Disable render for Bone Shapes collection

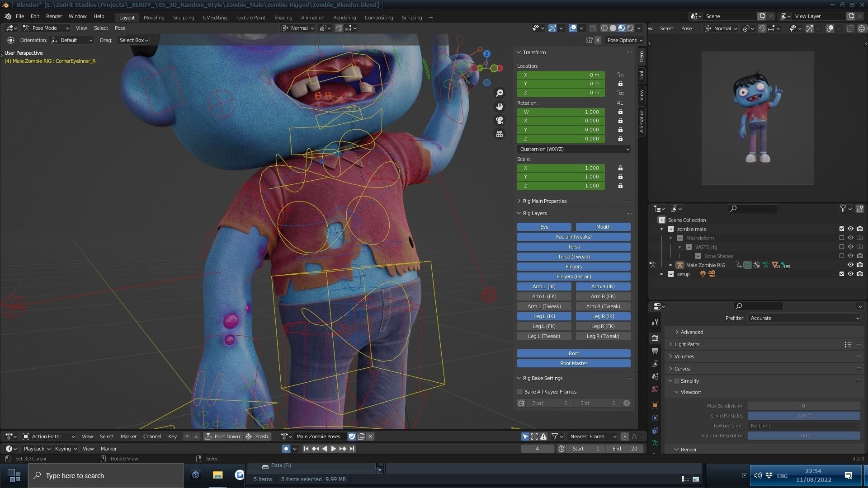click(859, 256)
